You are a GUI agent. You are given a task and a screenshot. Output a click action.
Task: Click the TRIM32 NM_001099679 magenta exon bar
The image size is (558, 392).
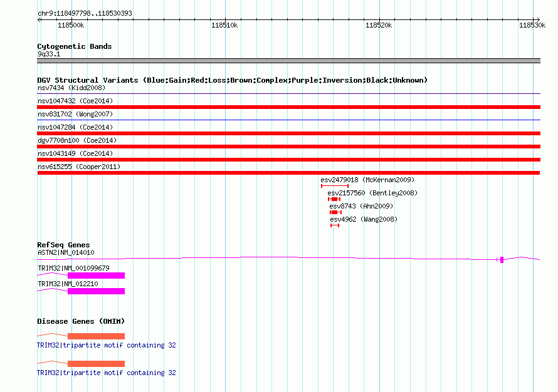click(96, 276)
